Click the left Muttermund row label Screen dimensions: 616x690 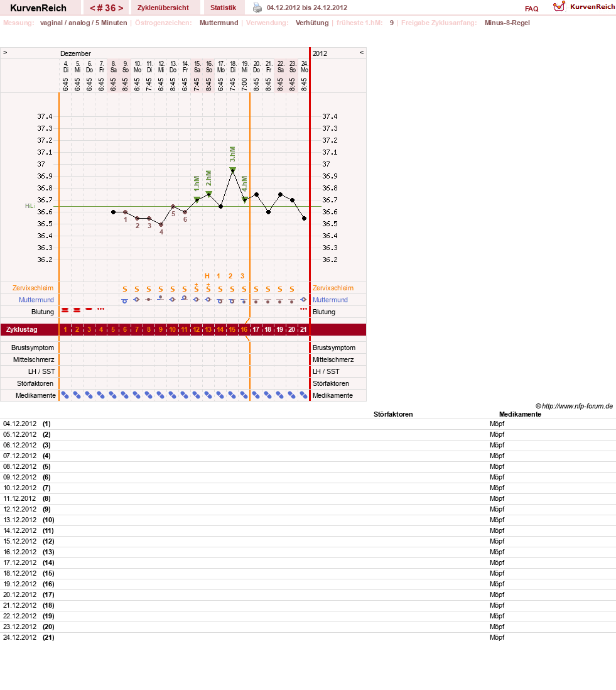coord(36,300)
